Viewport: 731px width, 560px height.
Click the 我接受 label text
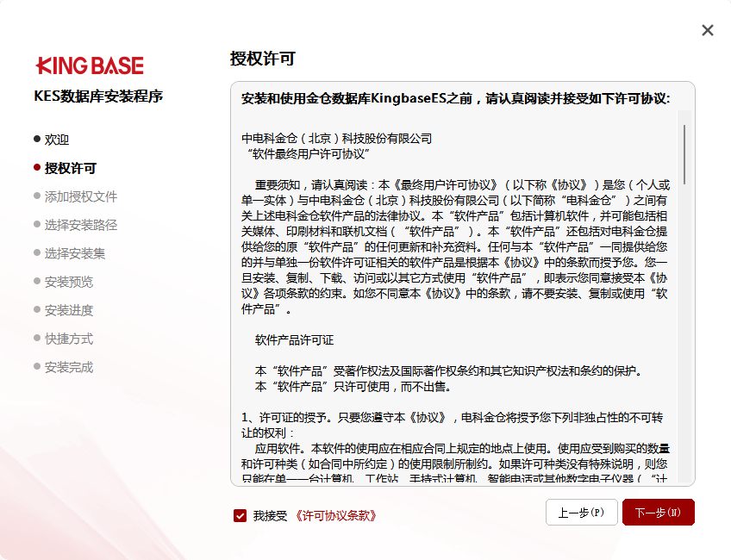pyautogui.click(x=270, y=516)
